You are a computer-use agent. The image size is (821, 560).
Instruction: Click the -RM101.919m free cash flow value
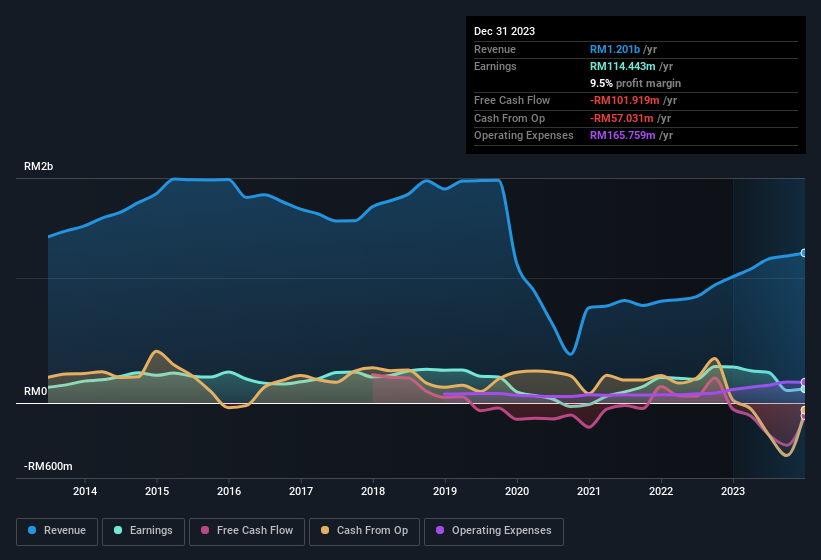tap(625, 100)
